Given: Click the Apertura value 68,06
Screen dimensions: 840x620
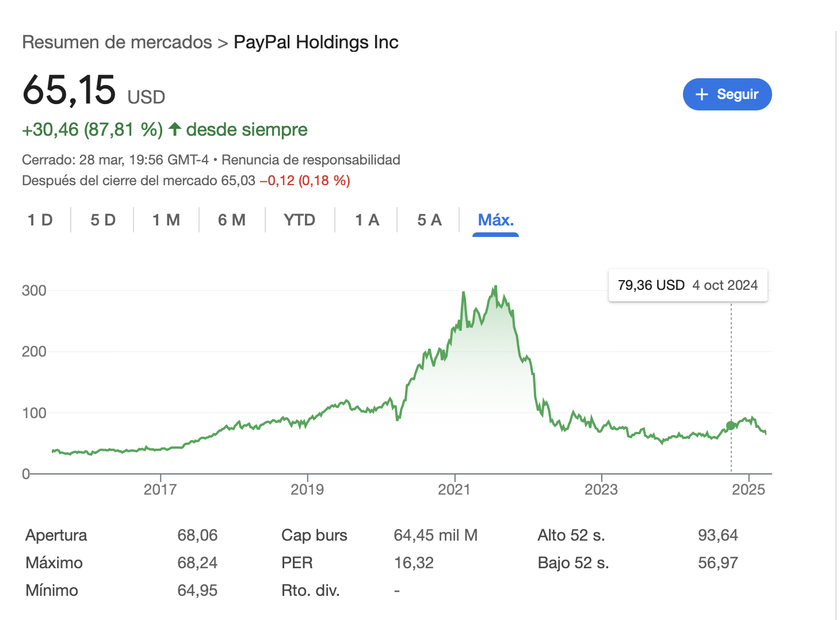Looking at the screenshot, I should 197,535.
